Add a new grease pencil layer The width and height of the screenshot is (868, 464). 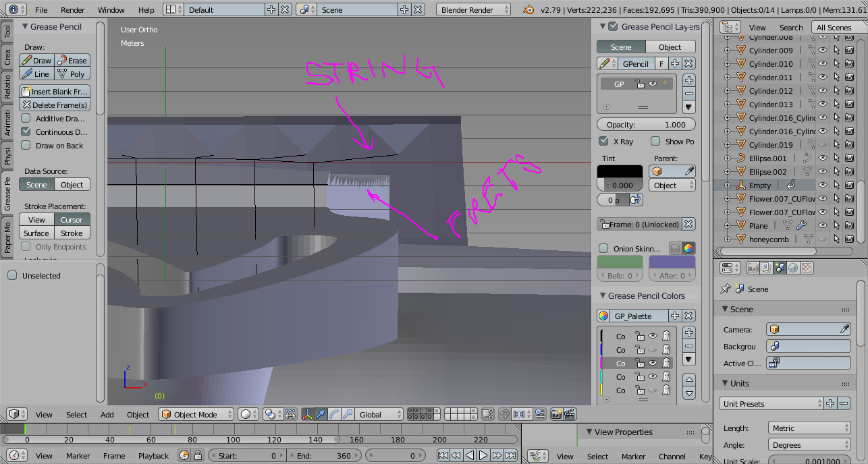click(x=689, y=80)
